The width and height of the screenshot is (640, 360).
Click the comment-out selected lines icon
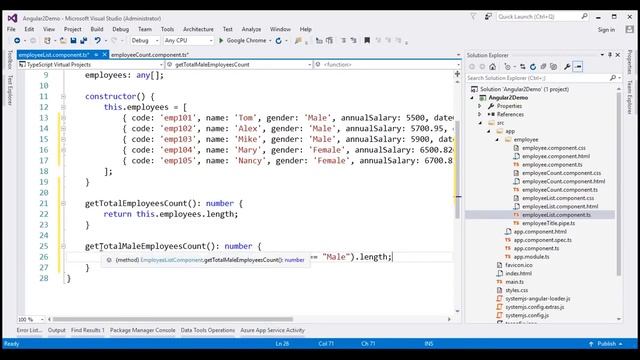(344, 40)
